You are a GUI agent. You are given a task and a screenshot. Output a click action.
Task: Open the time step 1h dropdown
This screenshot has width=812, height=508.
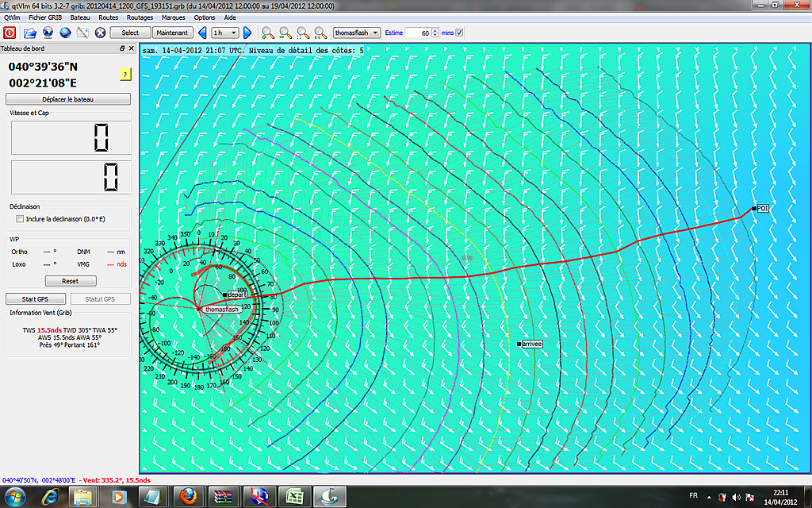(x=224, y=33)
